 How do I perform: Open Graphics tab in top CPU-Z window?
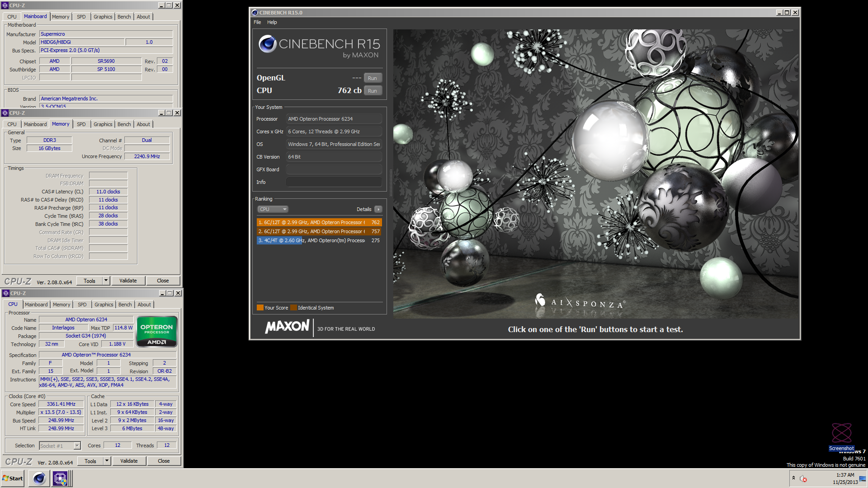103,17
